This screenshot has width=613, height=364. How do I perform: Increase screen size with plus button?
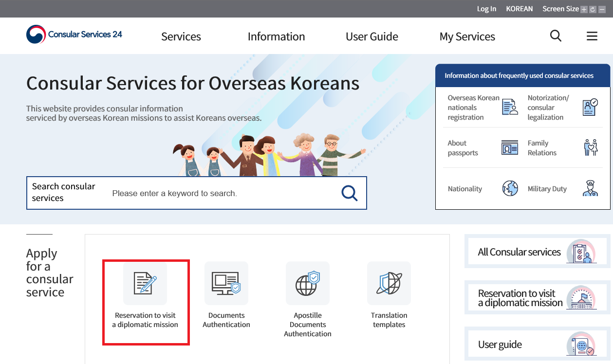[x=584, y=9]
